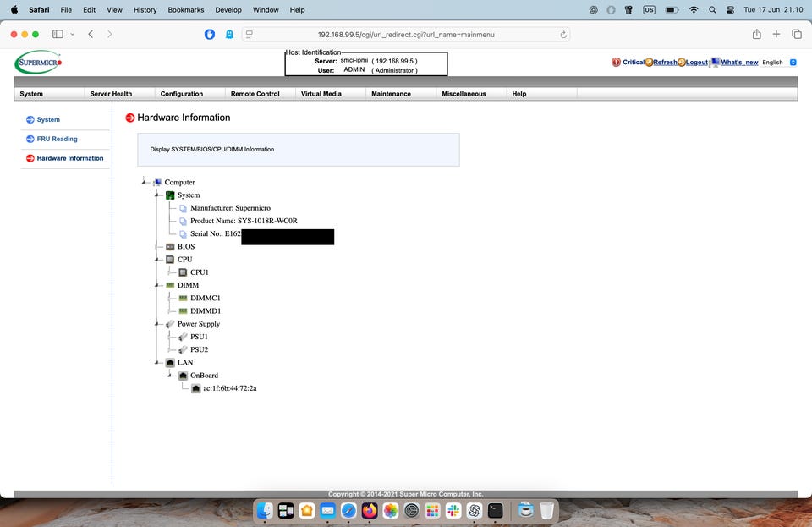
Task: Click the Bitwarden shield extension icon
Action: pos(210,34)
